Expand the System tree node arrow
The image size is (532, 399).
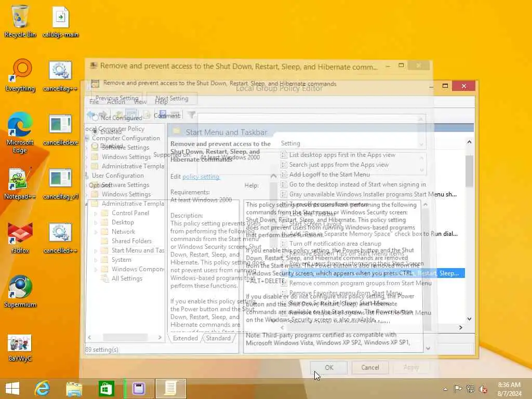(x=96, y=260)
